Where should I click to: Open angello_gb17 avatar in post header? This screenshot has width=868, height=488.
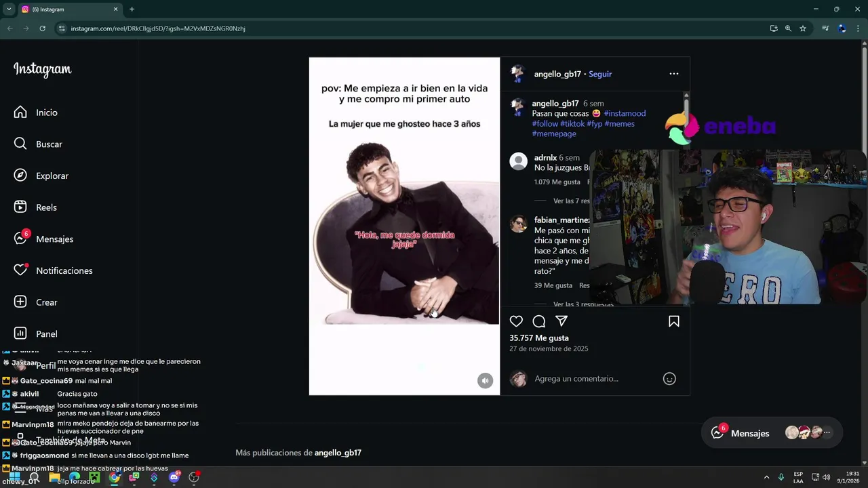coord(518,74)
